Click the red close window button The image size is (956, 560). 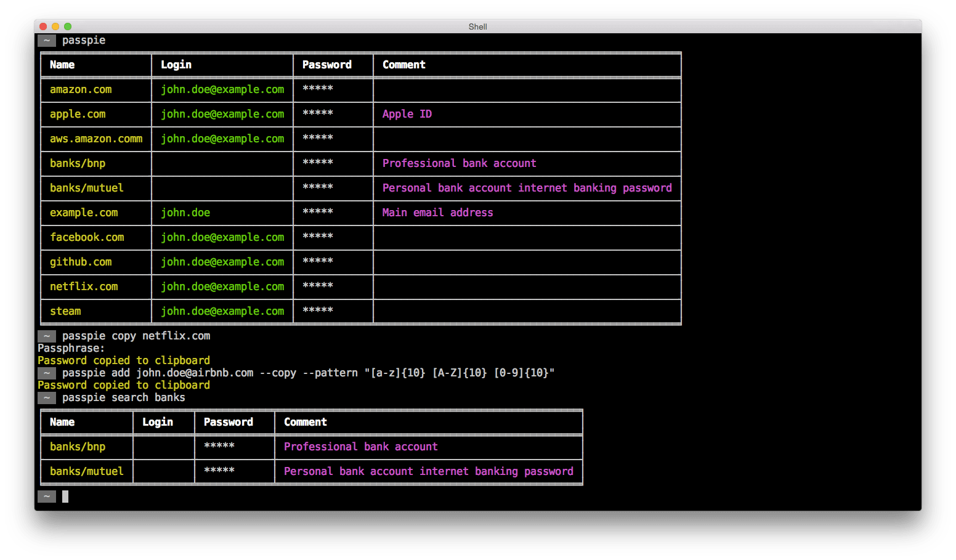[x=43, y=26]
